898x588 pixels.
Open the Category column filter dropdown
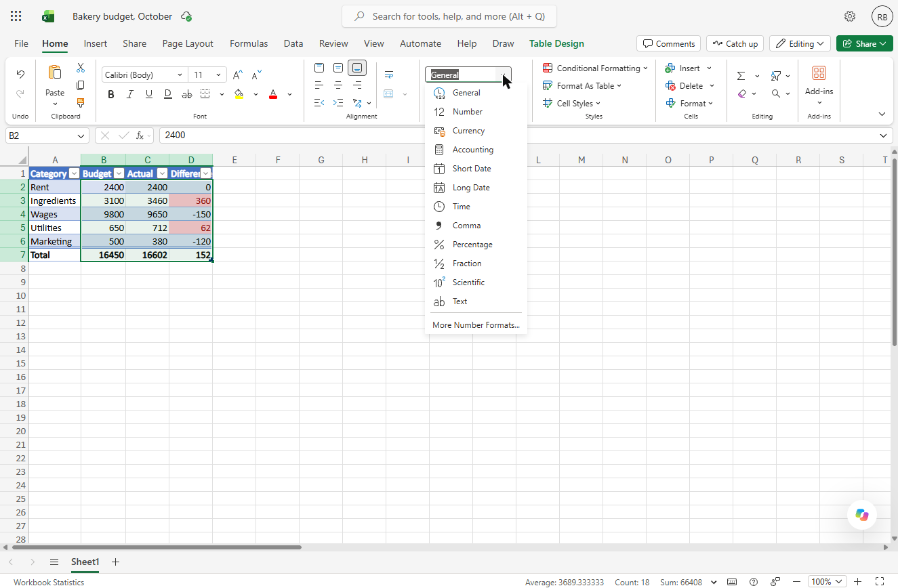[75, 174]
